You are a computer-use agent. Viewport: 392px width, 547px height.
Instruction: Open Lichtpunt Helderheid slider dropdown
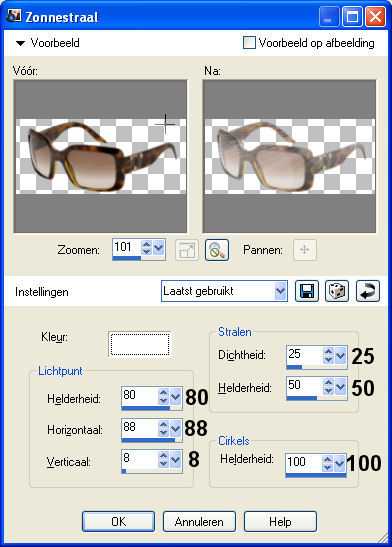[175, 397]
